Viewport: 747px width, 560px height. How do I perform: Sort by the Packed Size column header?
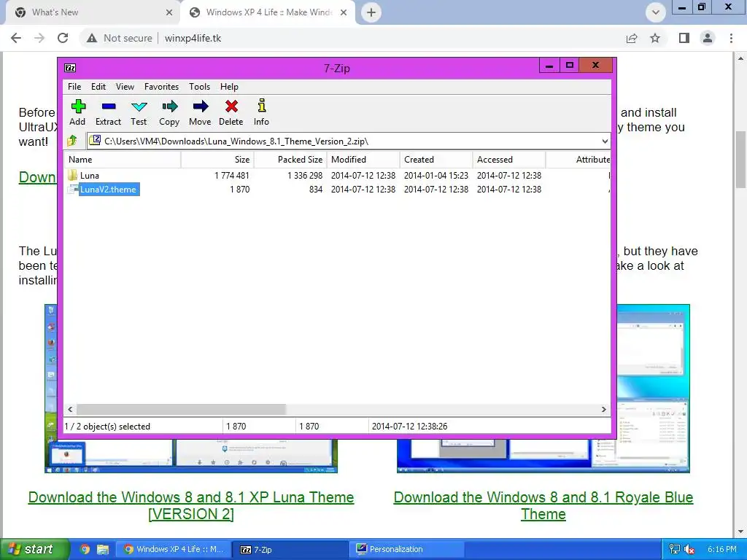pos(290,160)
